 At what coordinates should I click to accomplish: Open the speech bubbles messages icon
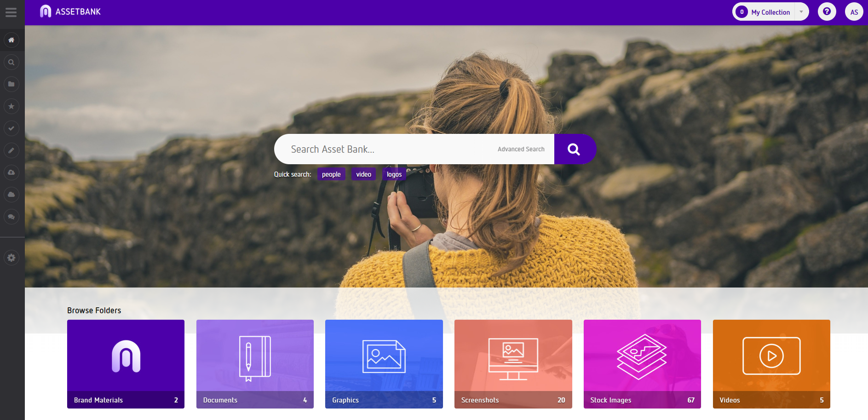coord(11,217)
